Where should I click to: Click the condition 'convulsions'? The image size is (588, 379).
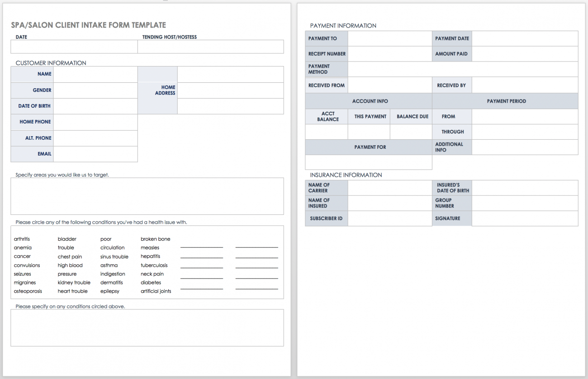27,265
